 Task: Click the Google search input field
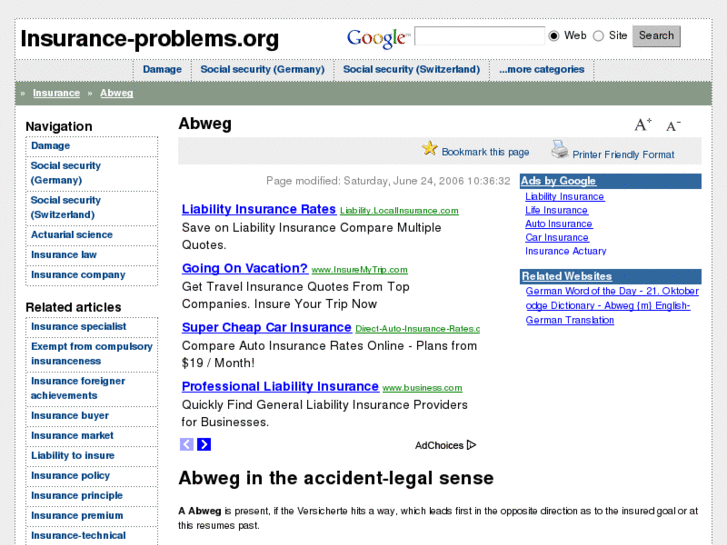tap(479, 36)
